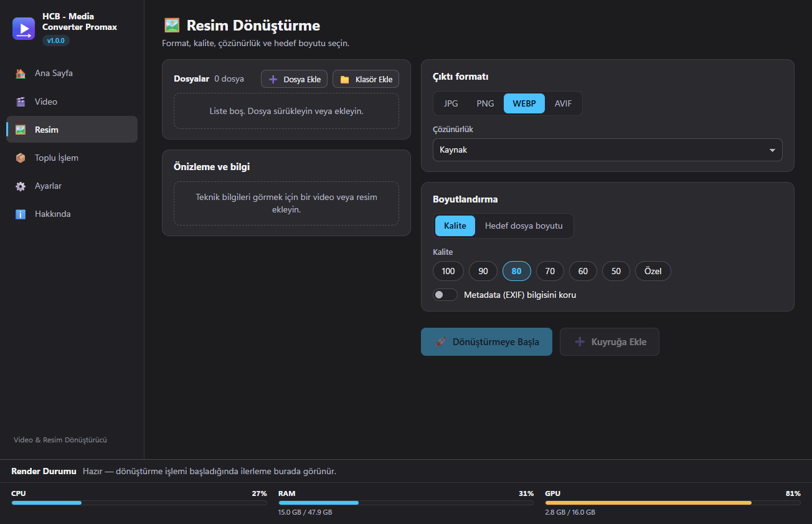Set quality to 70
Image resolution: width=812 pixels, height=524 pixels.
550,271
